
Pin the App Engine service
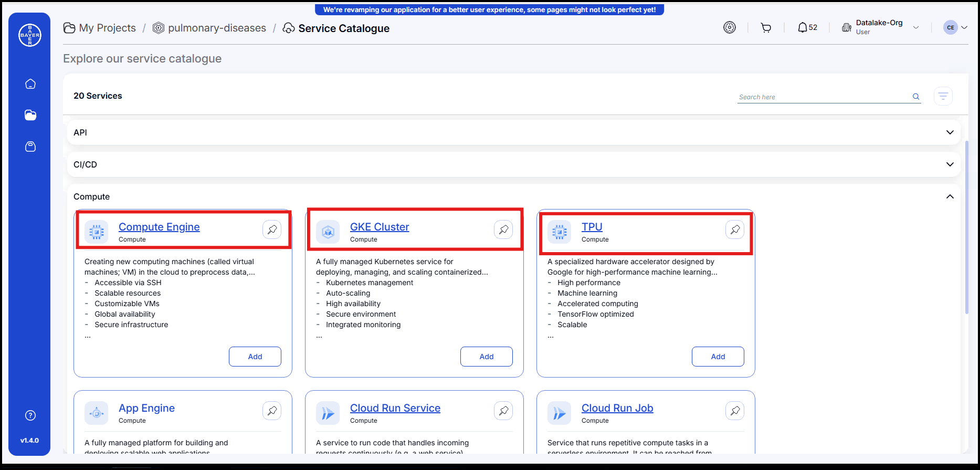[272, 411]
